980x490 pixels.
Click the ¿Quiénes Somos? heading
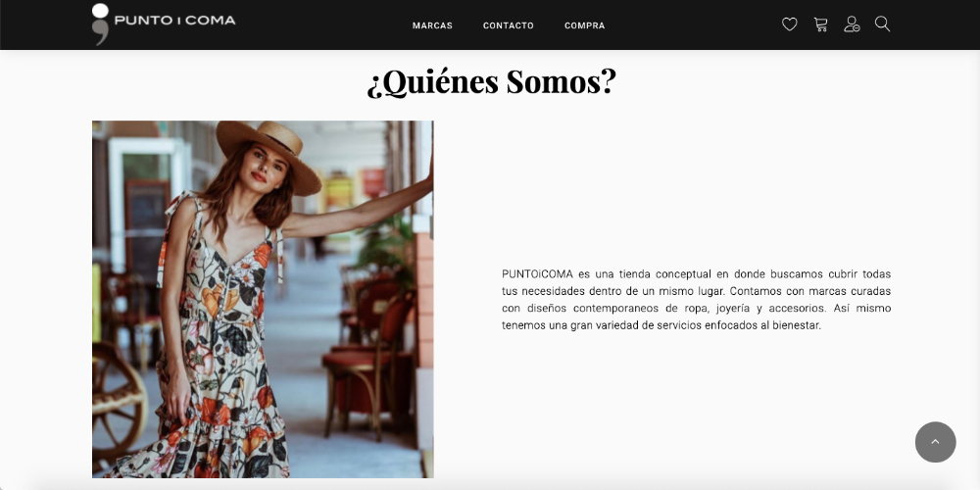point(491,82)
